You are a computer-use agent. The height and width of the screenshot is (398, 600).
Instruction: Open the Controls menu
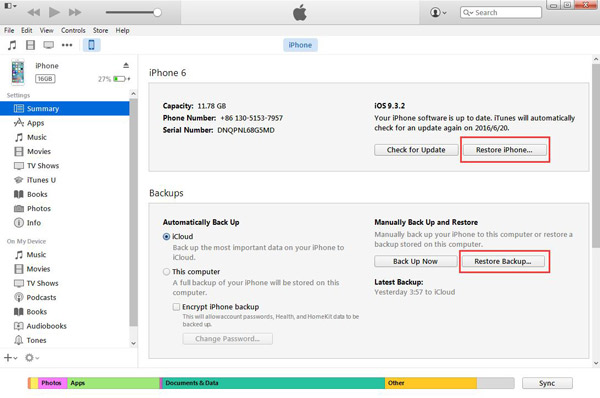tap(73, 30)
